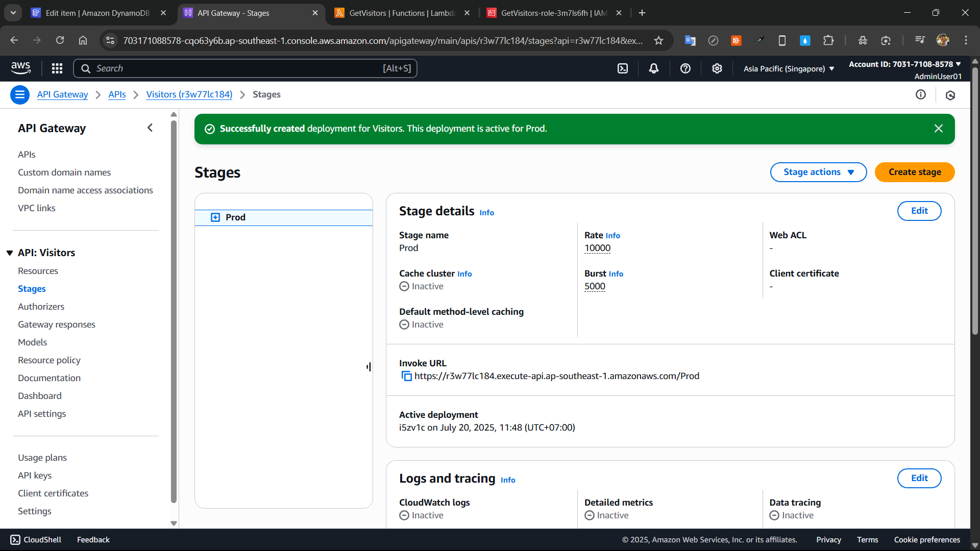Open the Stage actions dropdown

coord(818,172)
